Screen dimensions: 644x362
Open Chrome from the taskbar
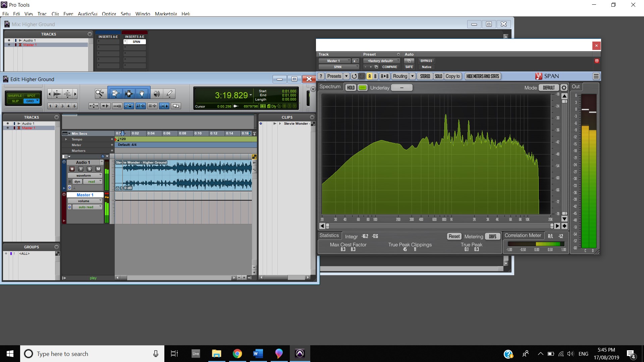click(x=237, y=354)
